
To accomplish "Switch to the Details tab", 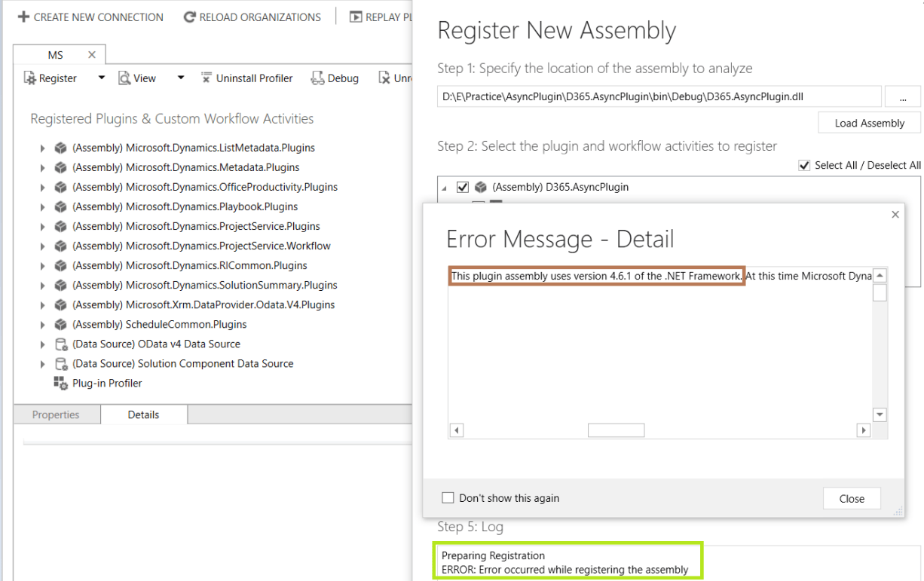I will (143, 414).
